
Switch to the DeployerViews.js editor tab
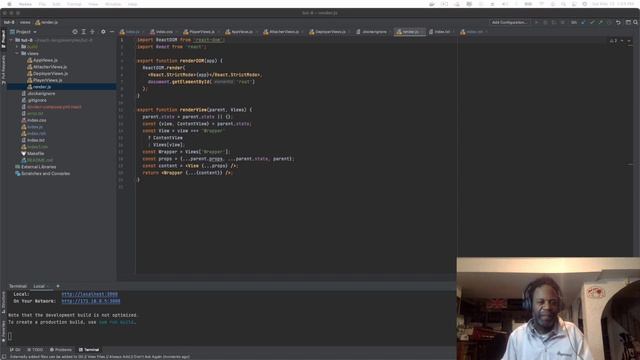coord(330,32)
